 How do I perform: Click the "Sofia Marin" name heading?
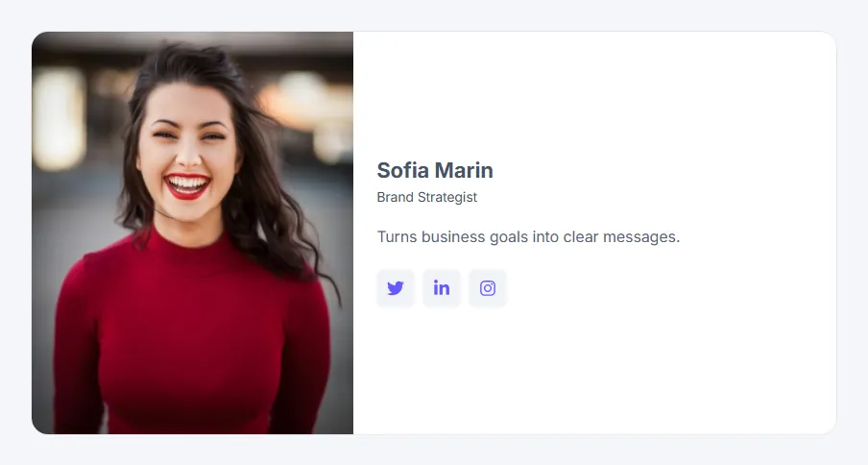pos(435,170)
